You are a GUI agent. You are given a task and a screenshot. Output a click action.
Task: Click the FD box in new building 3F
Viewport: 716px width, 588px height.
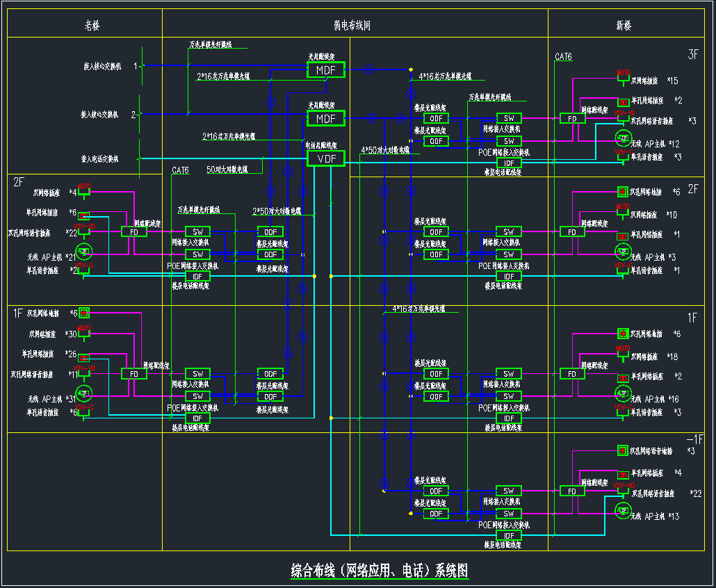[572, 119]
